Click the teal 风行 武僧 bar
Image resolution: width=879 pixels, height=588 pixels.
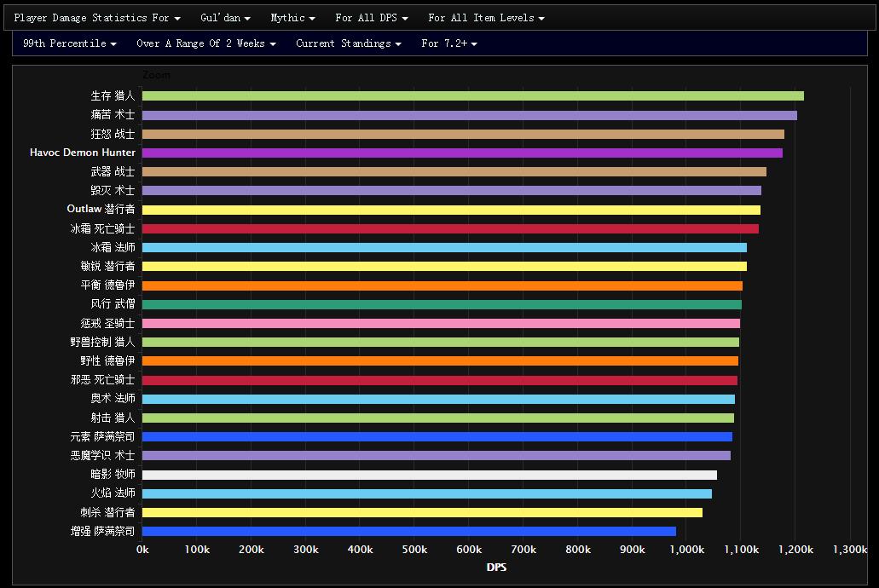[x=442, y=304]
